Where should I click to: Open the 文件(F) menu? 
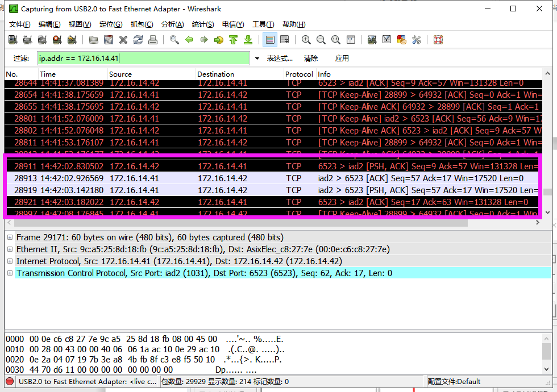coord(19,24)
